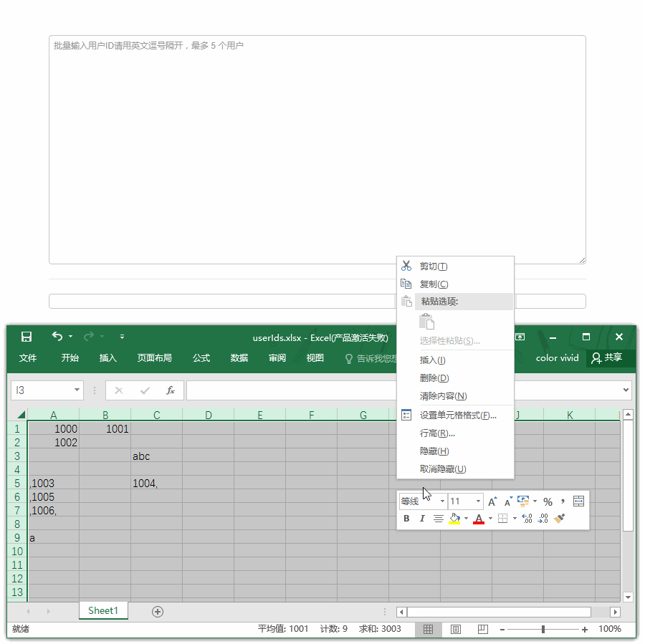Open the 审阅 ribbon tab
This screenshot has width=645, height=644.
point(277,357)
